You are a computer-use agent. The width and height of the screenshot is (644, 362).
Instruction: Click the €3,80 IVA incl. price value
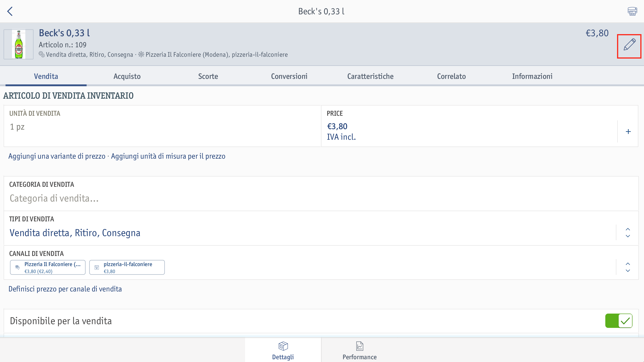(x=341, y=131)
